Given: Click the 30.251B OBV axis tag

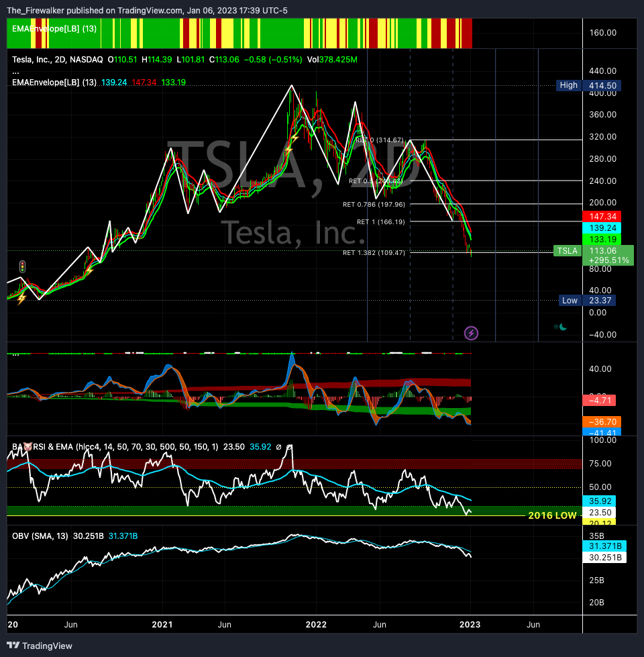Looking at the screenshot, I should (x=604, y=557).
